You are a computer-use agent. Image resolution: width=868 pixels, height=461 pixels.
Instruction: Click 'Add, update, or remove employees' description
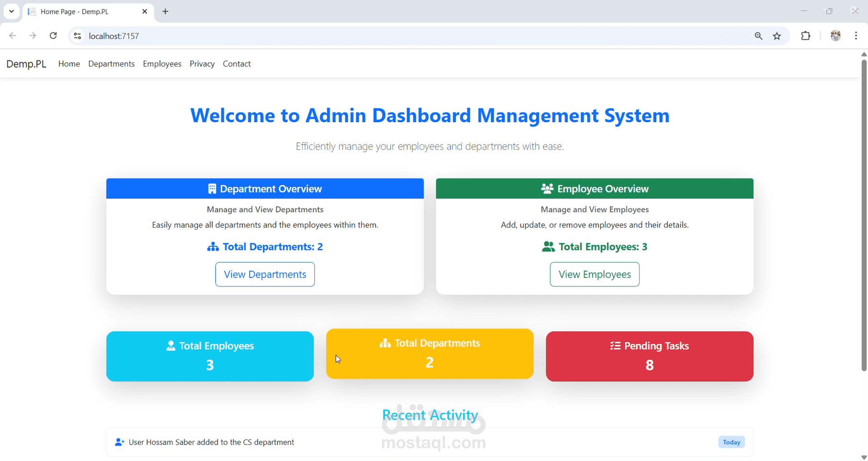(x=594, y=225)
